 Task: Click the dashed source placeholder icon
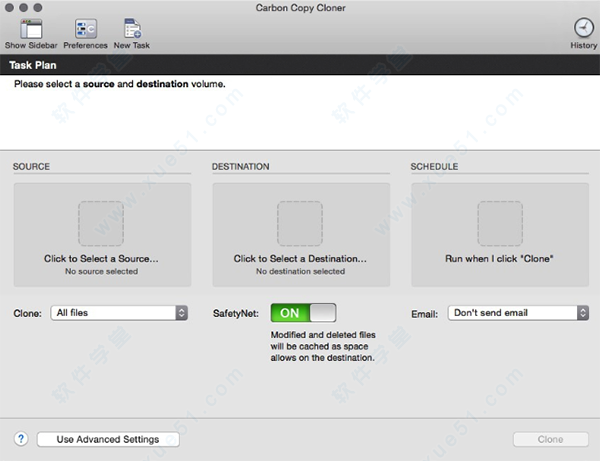[x=101, y=223]
